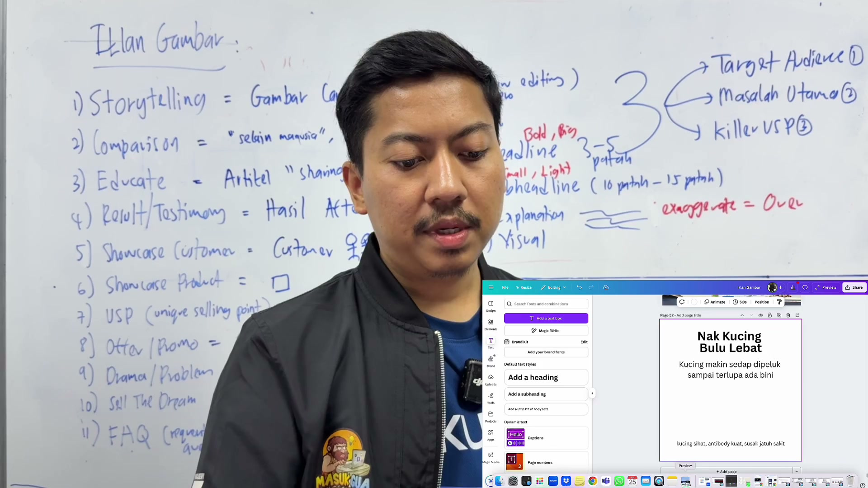The height and width of the screenshot is (488, 868).
Task: Click Edit next to Brand Kit
Action: (584, 342)
